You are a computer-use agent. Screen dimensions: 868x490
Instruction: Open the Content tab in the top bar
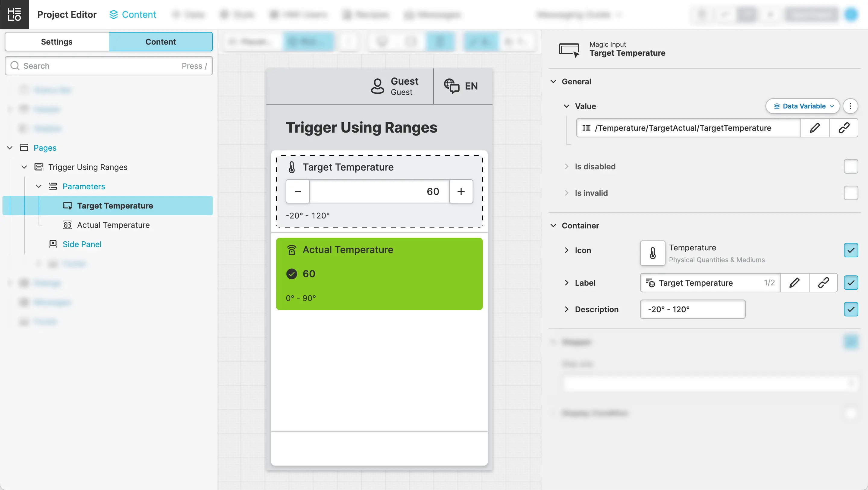coord(133,14)
